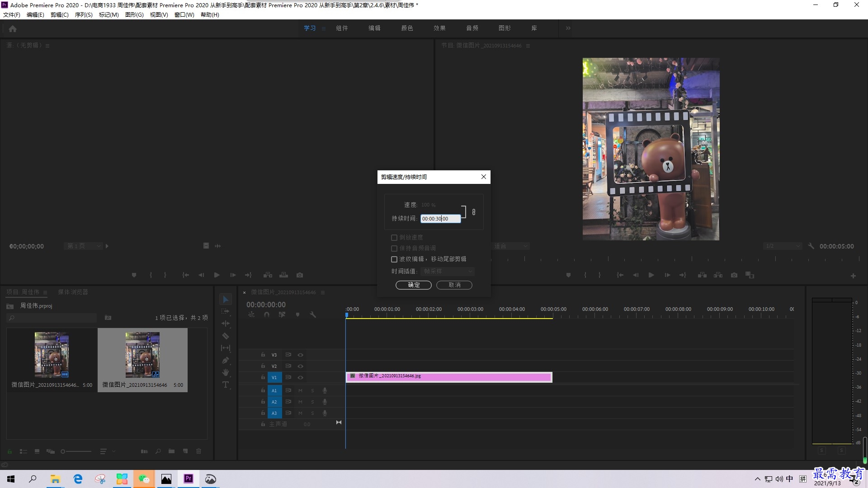Select the Track Select Forward tool
This screenshot has width=868, height=488.
point(226,311)
